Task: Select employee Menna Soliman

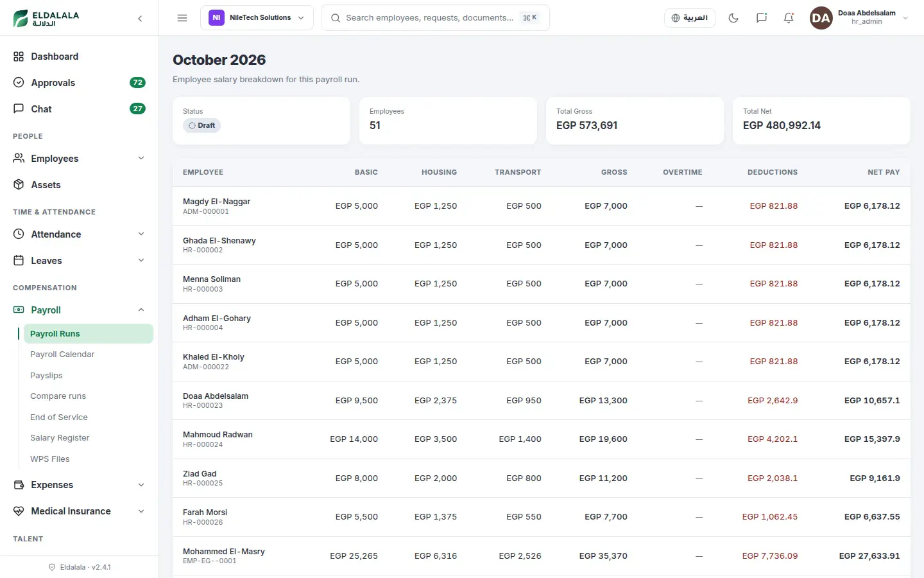Action: point(212,279)
